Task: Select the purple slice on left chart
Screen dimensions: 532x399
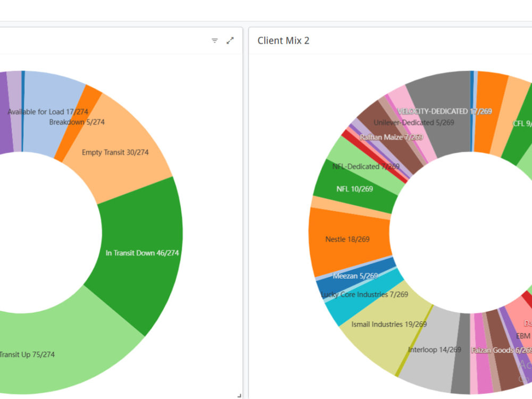Action: (4, 112)
